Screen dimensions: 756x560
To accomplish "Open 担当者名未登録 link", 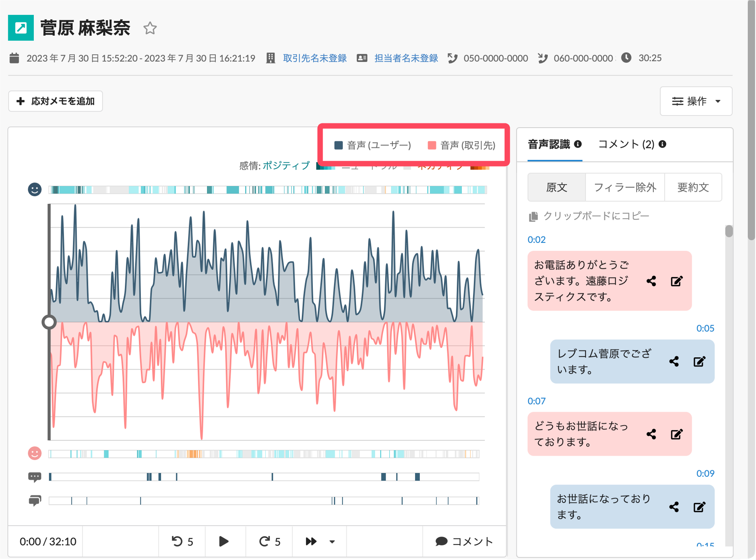I will (406, 58).
